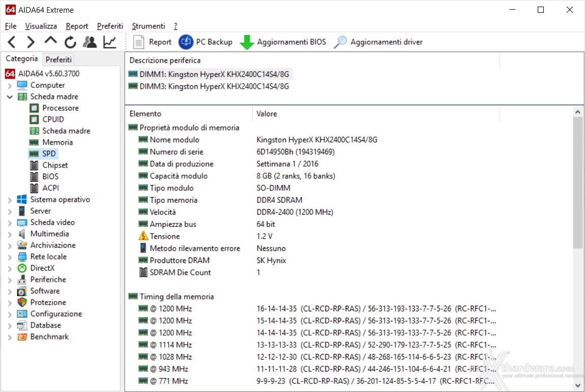The image size is (585, 392).
Task: Open the Strumenti menu
Action: point(148,26)
